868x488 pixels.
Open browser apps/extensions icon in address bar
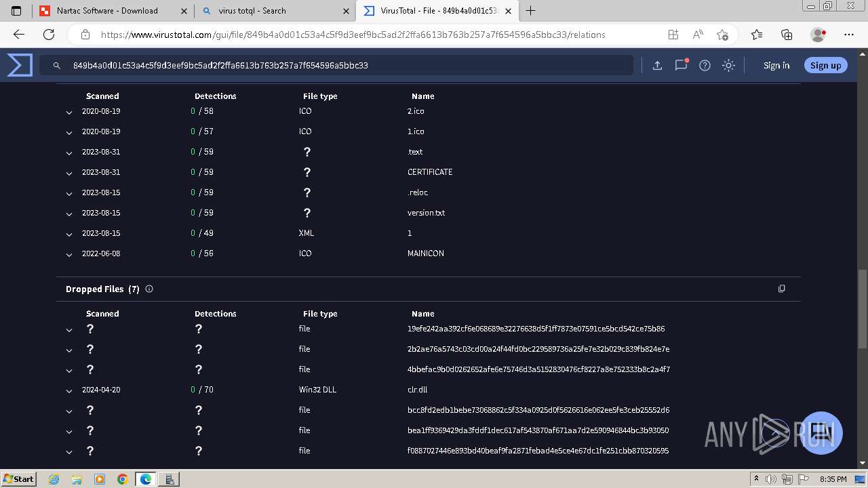click(673, 35)
